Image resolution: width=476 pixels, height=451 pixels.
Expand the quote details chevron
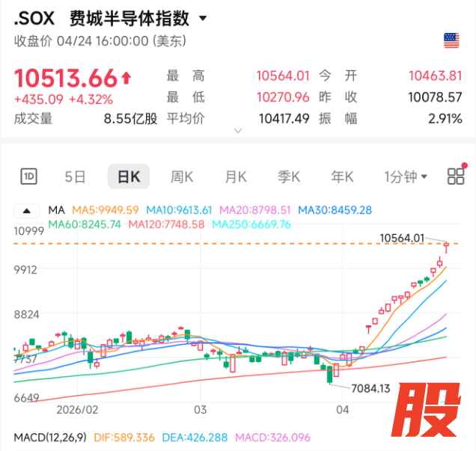pyautogui.click(x=238, y=131)
